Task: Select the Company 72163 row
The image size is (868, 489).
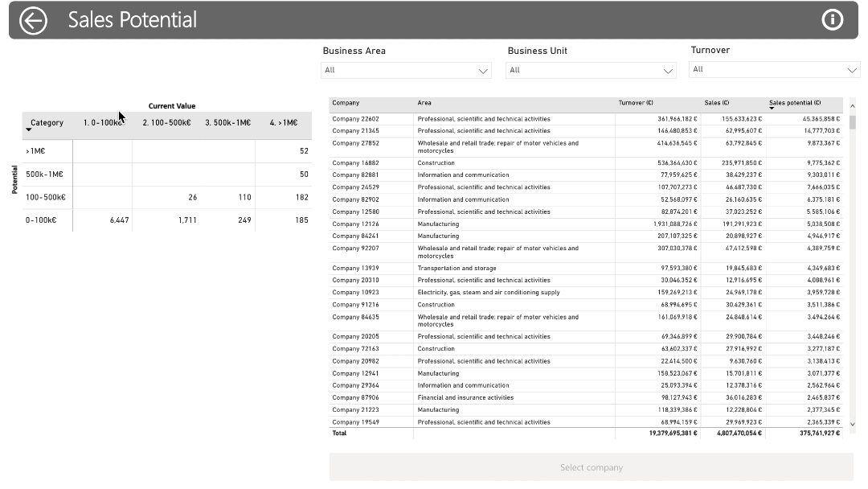Action: [586, 349]
